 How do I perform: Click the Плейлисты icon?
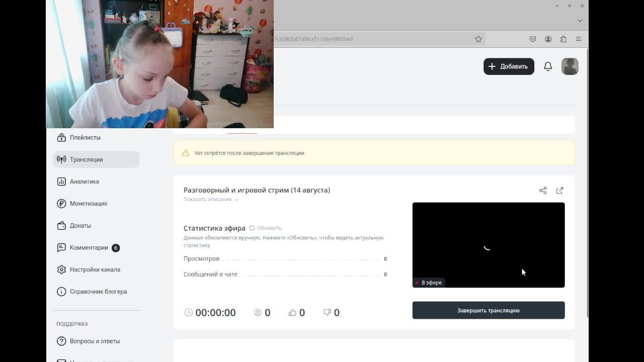click(61, 137)
